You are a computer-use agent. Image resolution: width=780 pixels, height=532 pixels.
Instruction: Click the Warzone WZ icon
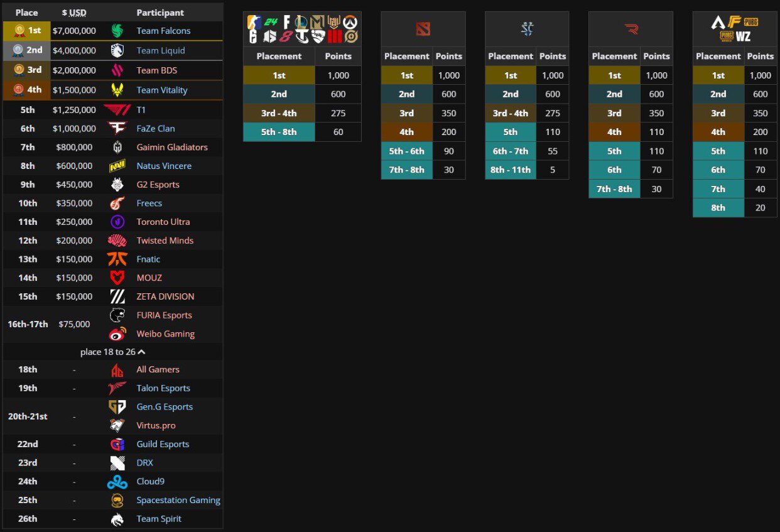[743, 36]
